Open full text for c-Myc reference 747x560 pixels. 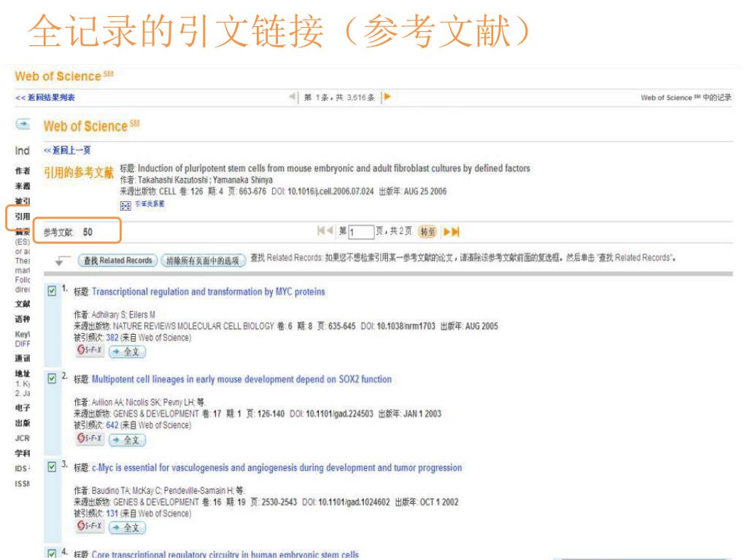pyautogui.click(x=127, y=528)
